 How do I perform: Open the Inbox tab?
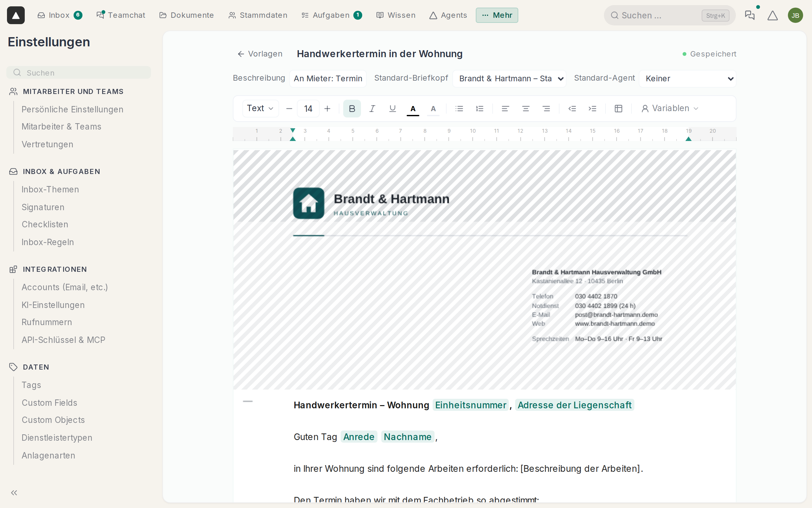pos(60,15)
